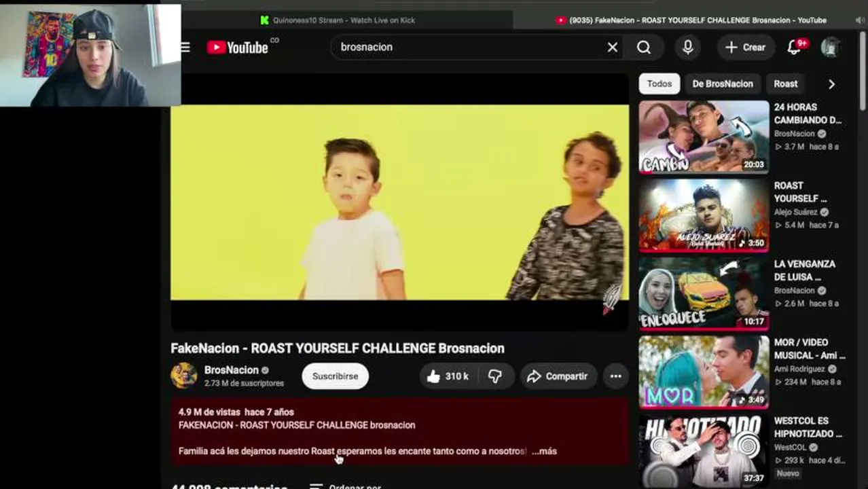Viewport: 868px width, 489px height.
Task: Click the ROAST YOURSELF title by Alejo Suárez
Action: [x=800, y=192]
